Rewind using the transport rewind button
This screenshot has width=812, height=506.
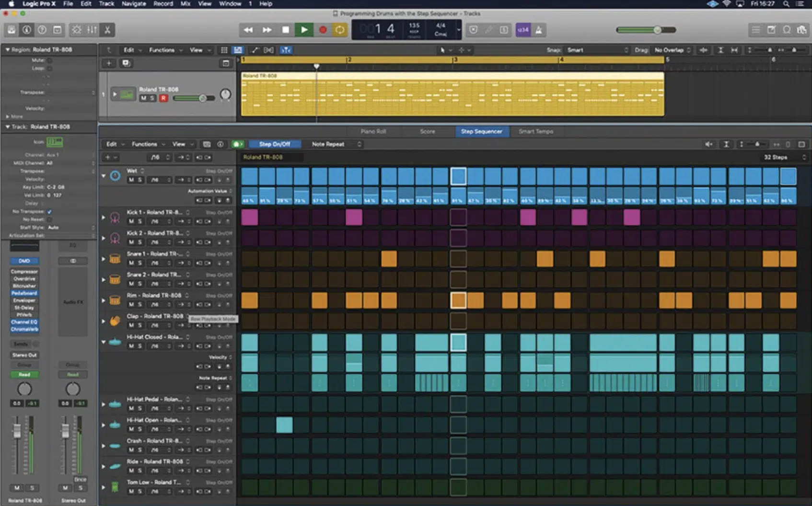point(248,30)
